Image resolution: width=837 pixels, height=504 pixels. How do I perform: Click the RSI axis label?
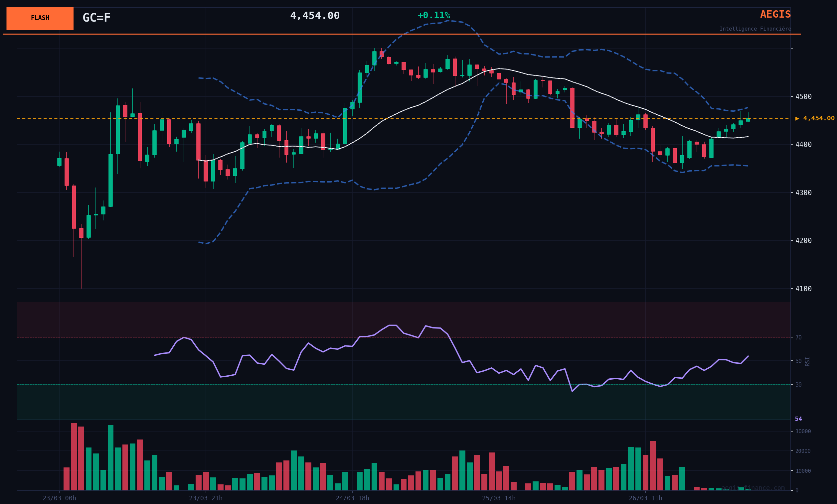tap(807, 361)
